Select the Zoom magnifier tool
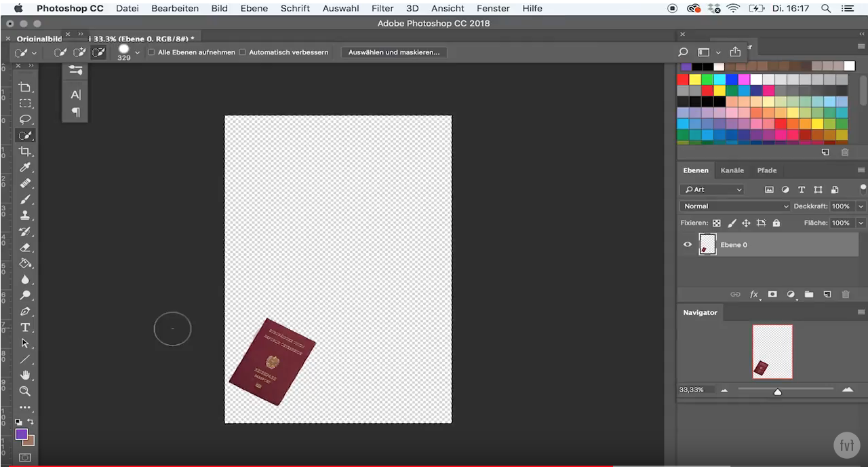The height and width of the screenshot is (467, 868). pos(25,392)
